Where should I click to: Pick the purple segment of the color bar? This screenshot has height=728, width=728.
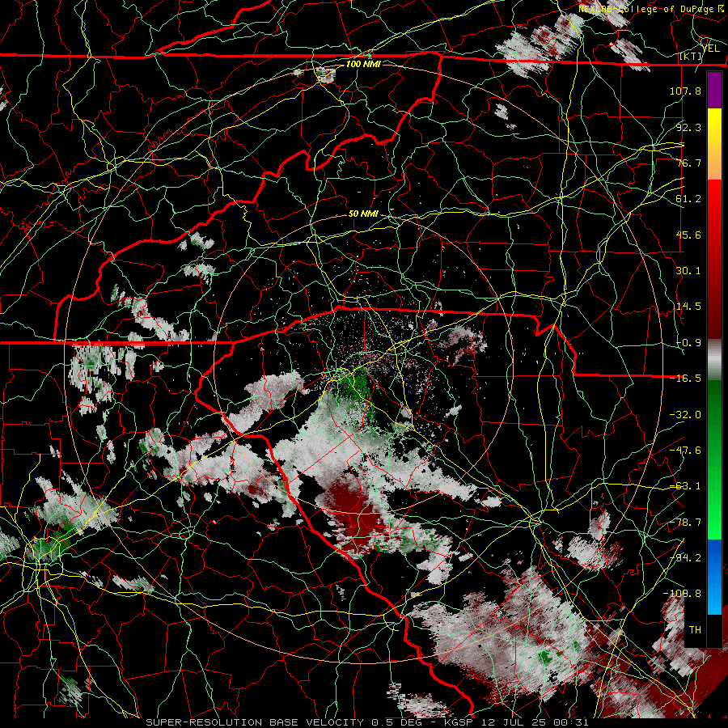[714, 90]
